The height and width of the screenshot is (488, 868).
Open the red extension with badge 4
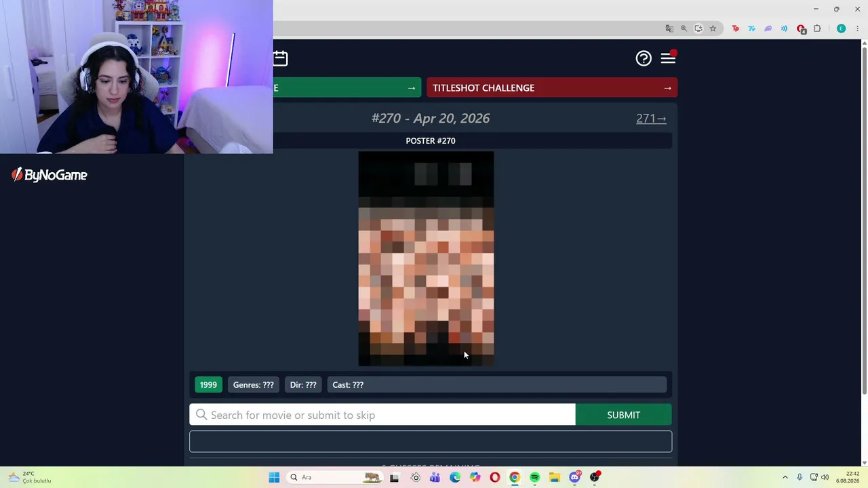tap(802, 29)
